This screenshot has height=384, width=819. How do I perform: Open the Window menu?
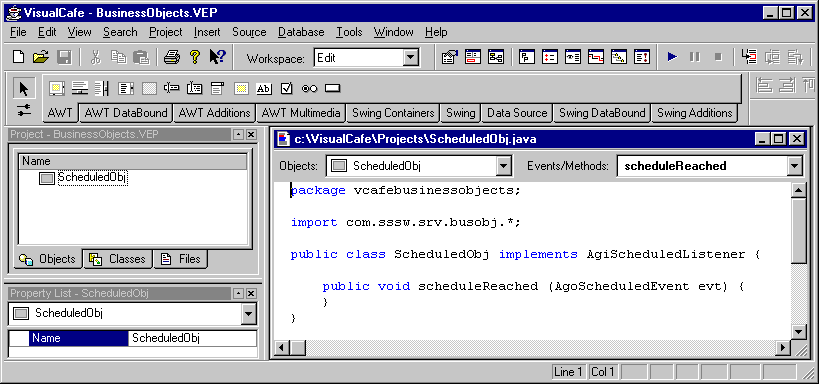[393, 32]
